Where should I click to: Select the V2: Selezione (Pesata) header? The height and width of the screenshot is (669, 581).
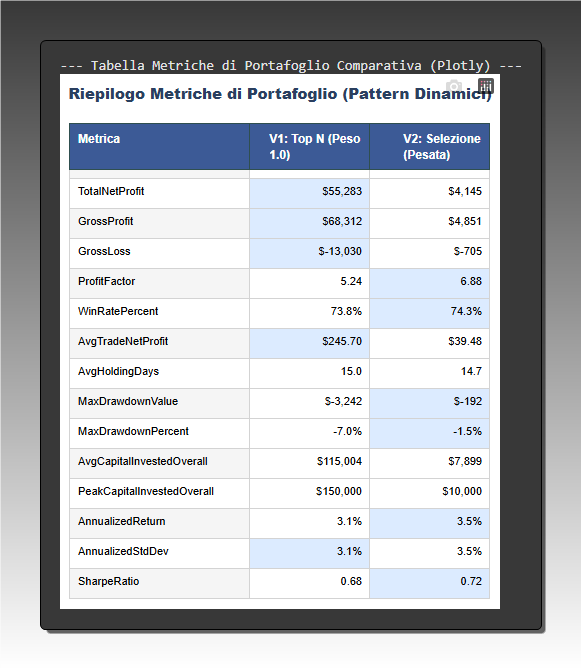pos(429,146)
